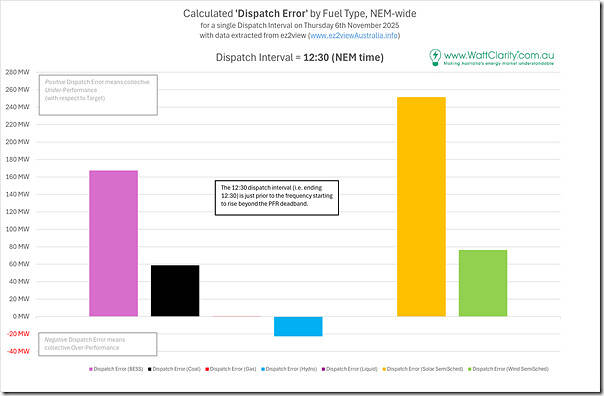604x396 pixels.
Task: Select legend label 'Dispatch Error (Liquid)'
Action: click(352, 369)
